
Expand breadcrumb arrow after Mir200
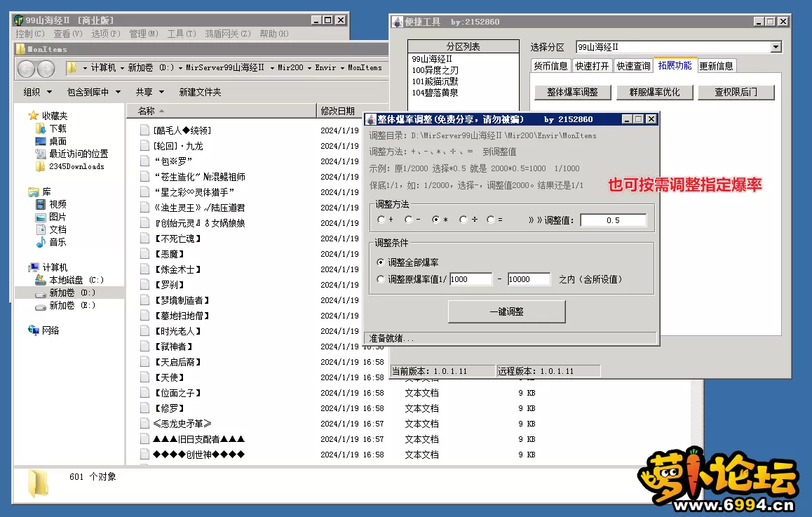(x=309, y=68)
